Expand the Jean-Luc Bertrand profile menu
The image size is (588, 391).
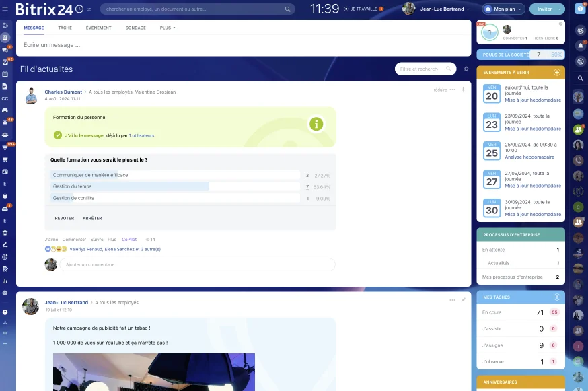point(444,9)
